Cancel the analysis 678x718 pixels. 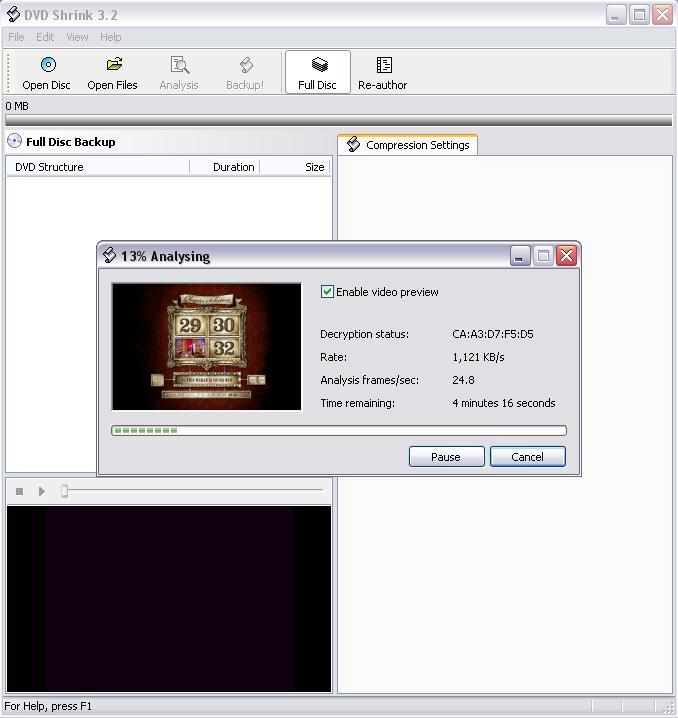click(527, 457)
